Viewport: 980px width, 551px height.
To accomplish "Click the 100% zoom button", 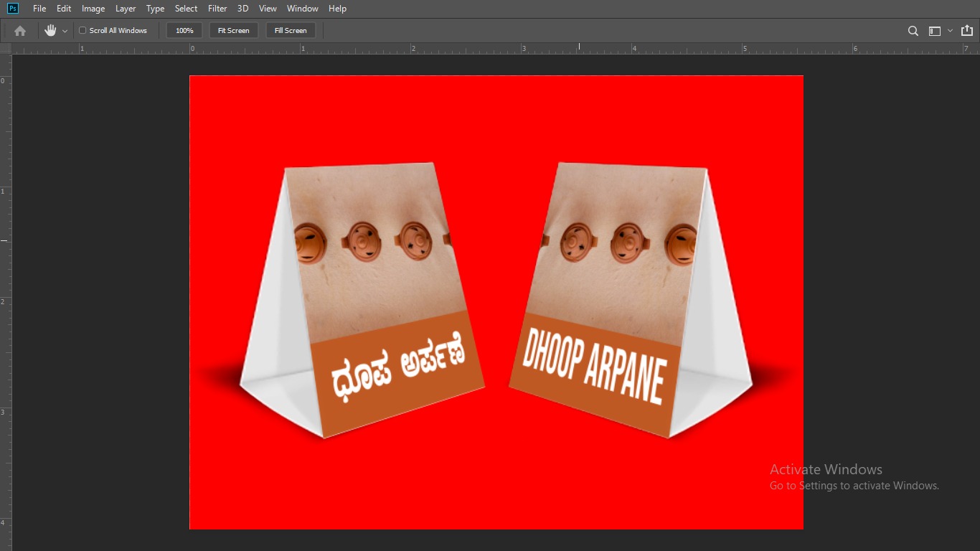I will pyautogui.click(x=184, y=31).
